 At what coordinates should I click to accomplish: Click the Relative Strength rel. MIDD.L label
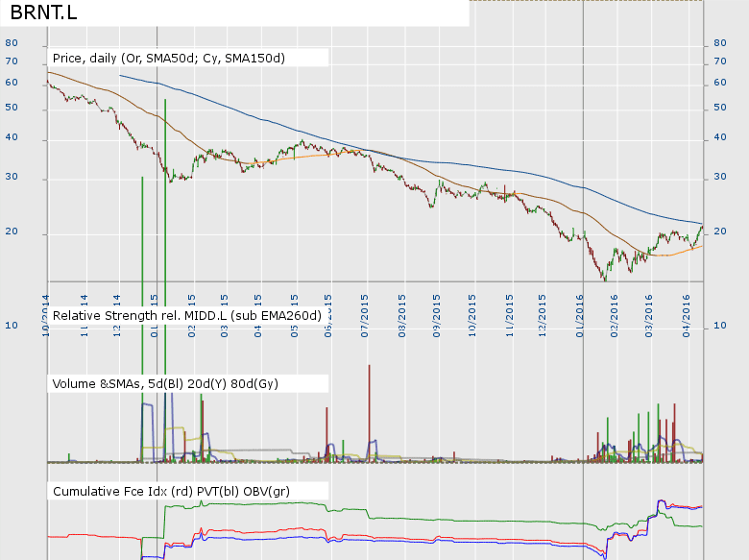(187, 315)
